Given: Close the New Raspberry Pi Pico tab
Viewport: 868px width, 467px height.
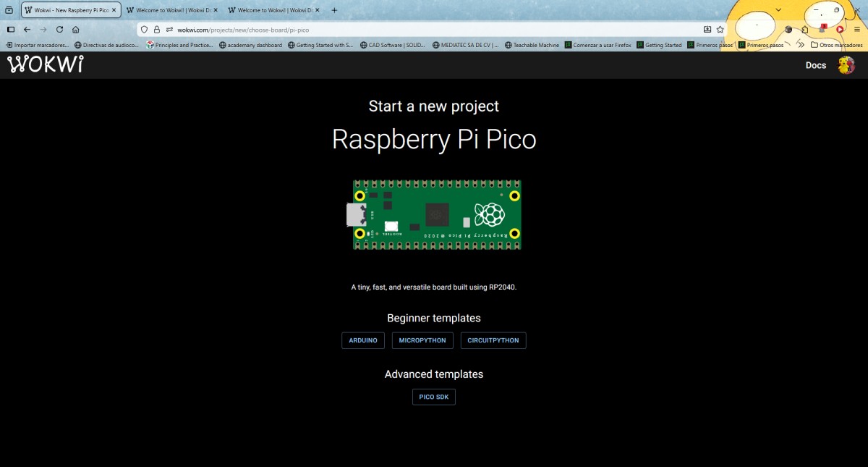Looking at the screenshot, I should 114,10.
